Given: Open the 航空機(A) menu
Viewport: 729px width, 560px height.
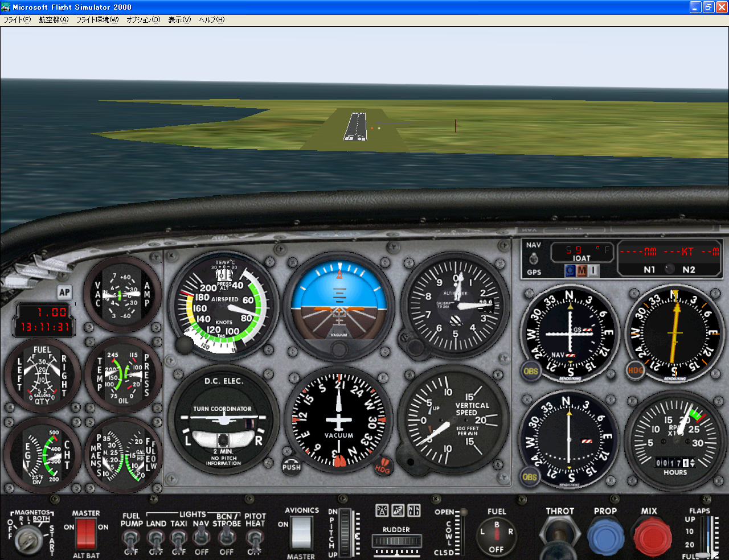Looking at the screenshot, I should 54,20.
